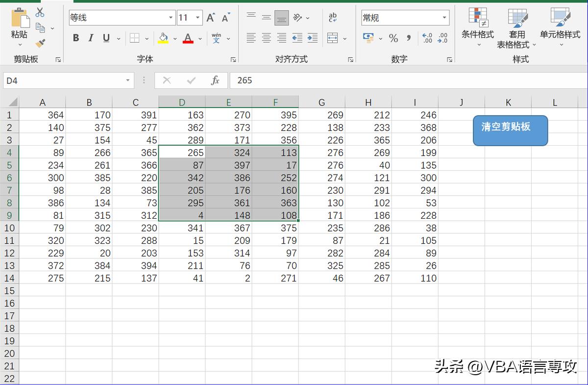This screenshot has width=588, height=385.
Task: Click the 清空剪贴板 button
Action: pos(510,130)
